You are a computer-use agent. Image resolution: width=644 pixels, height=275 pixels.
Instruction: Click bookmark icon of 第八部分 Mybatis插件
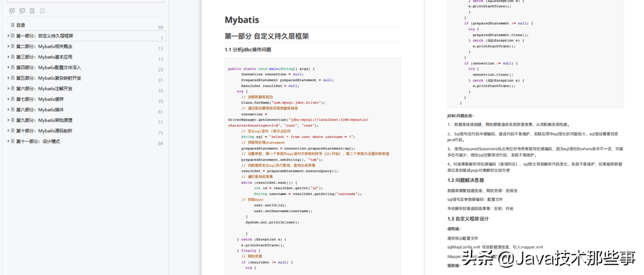12,110
